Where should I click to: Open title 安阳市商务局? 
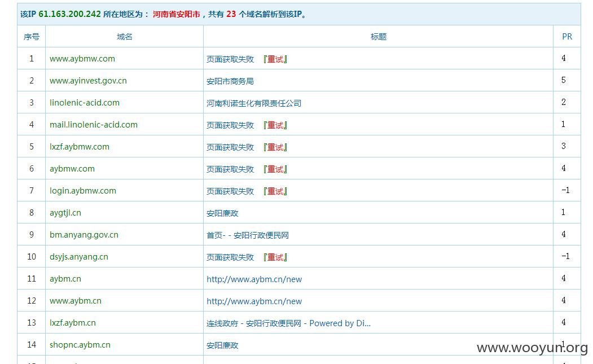click(230, 81)
